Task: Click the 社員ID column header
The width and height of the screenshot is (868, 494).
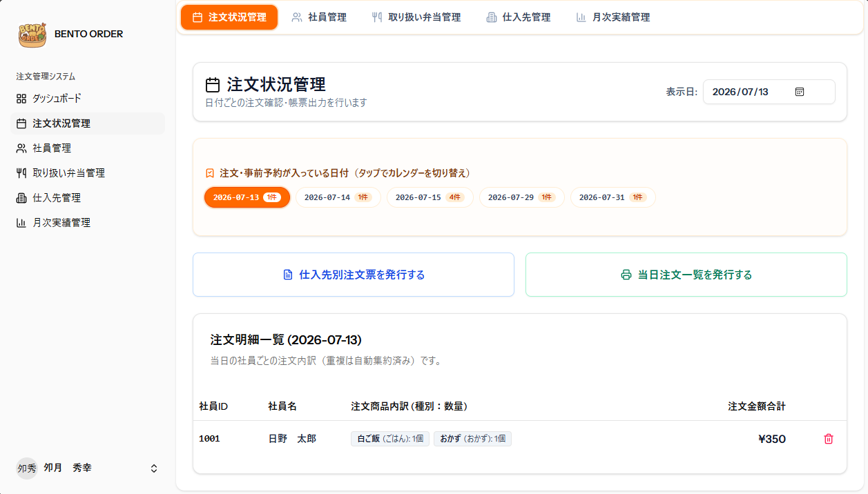Action: (213, 406)
